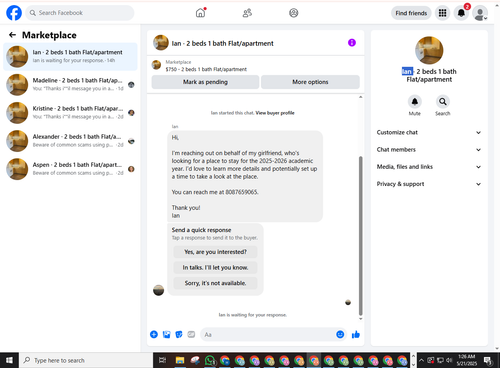Open the Facebook menu grid icon

tap(442, 13)
